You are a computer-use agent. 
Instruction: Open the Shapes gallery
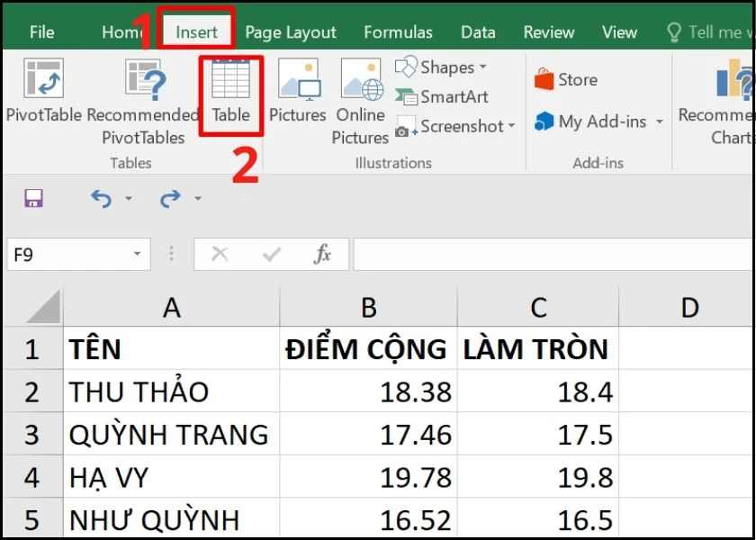tap(441, 67)
